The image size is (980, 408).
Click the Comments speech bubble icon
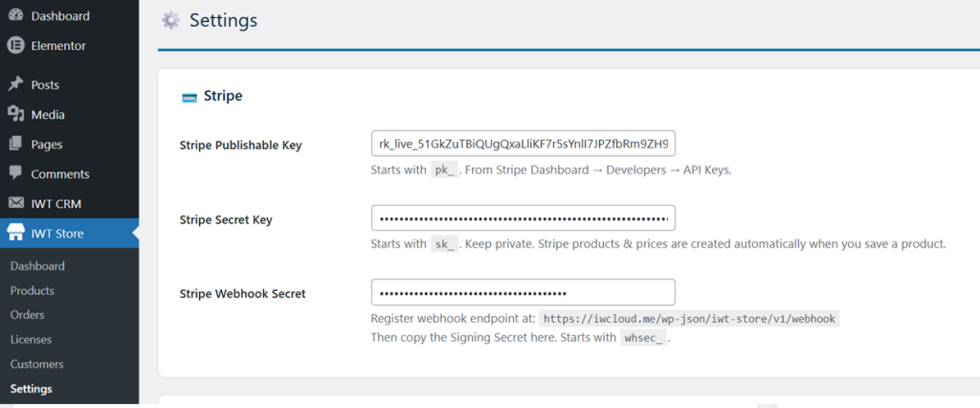click(x=15, y=173)
